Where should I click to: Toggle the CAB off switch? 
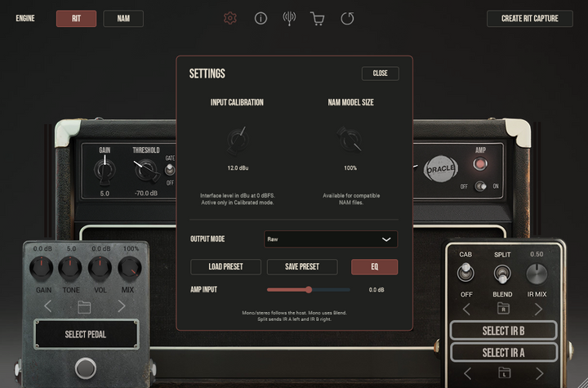pyautogui.click(x=465, y=273)
